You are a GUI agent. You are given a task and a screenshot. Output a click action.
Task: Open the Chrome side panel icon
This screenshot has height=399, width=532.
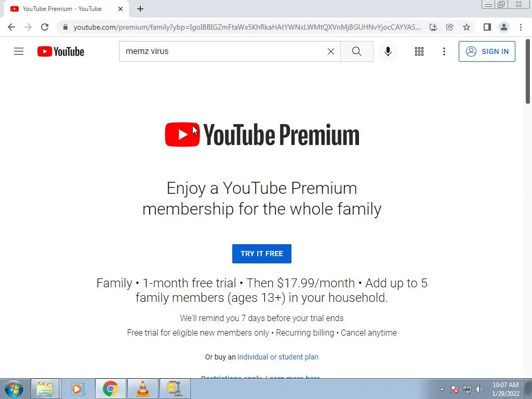point(487,27)
